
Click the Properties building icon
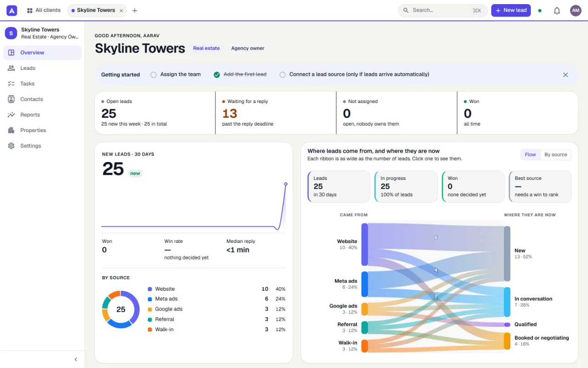[11, 131]
